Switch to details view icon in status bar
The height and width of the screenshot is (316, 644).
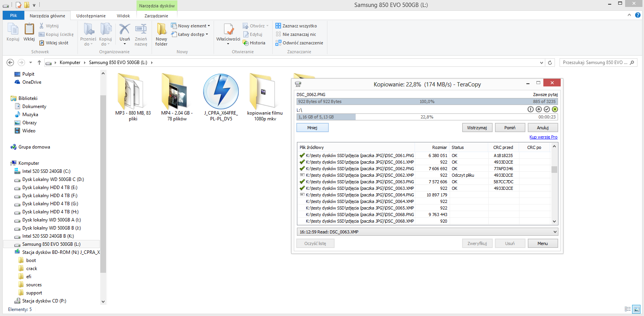(628, 309)
